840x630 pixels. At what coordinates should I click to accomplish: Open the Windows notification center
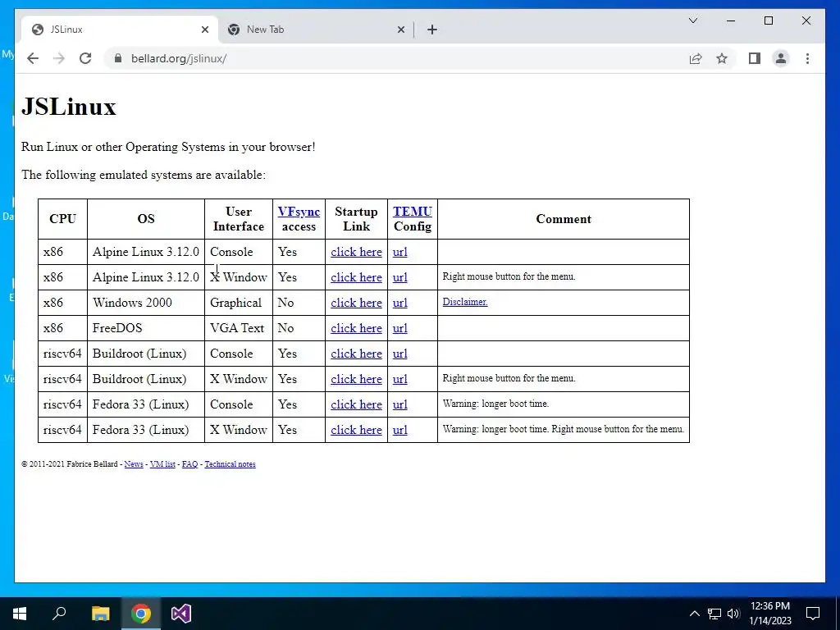coord(813,614)
